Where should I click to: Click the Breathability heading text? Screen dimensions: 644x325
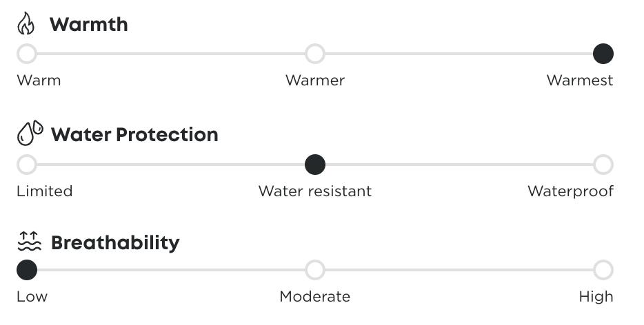coord(115,243)
